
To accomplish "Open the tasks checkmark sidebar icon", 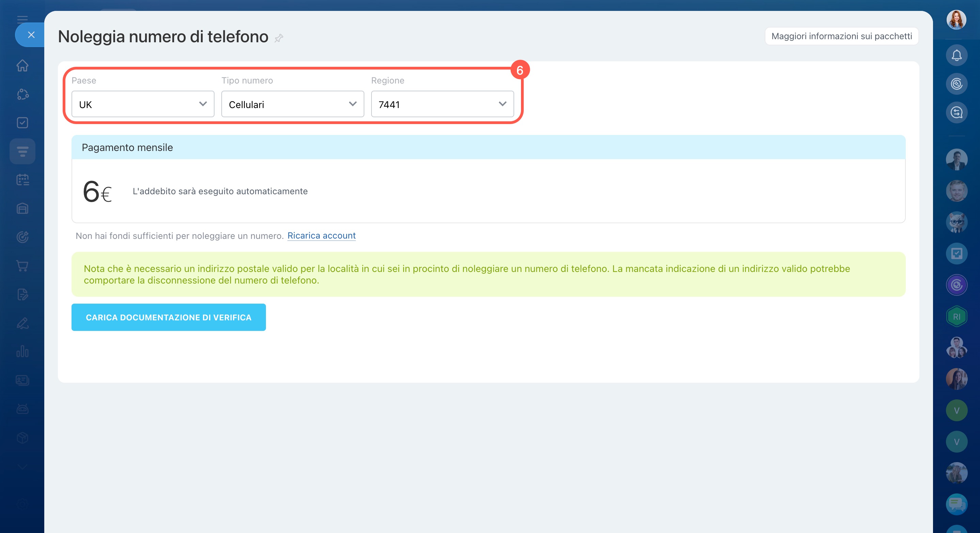I will [x=22, y=123].
